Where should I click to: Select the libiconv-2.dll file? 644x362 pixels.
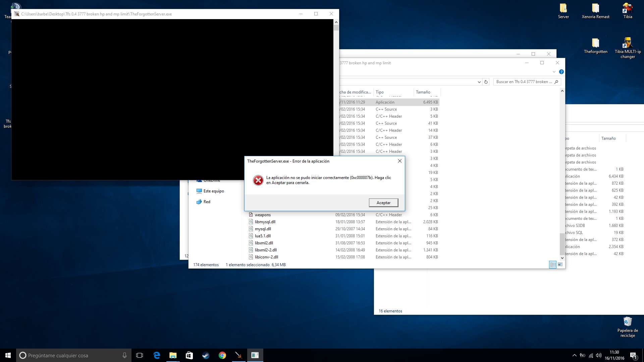point(343,257)
